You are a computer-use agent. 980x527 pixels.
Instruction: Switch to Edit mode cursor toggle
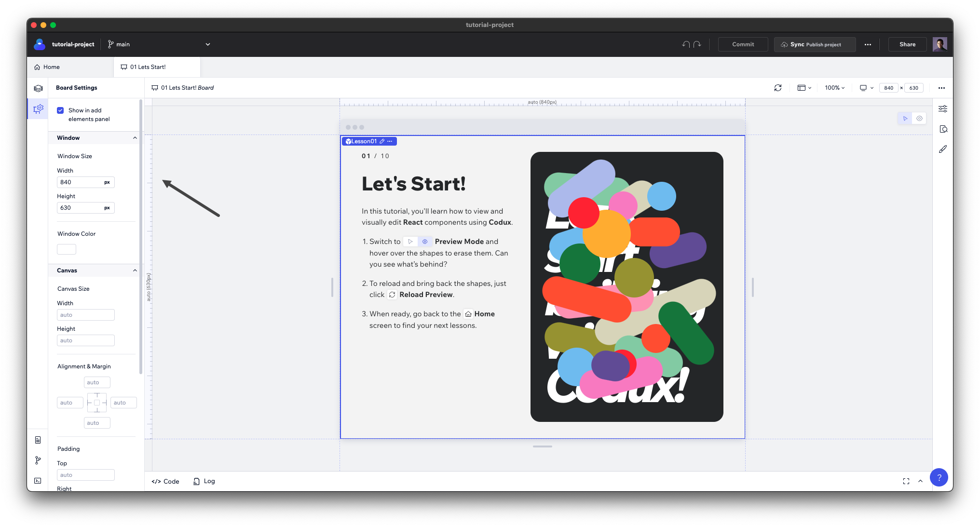tap(905, 119)
